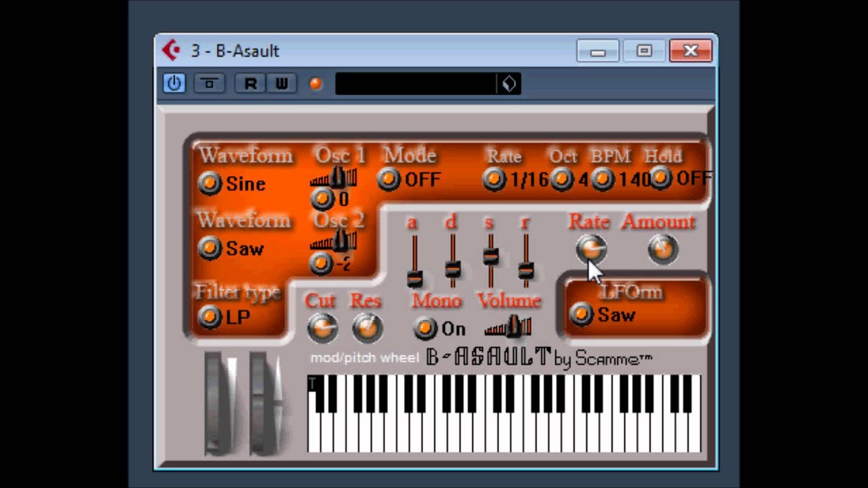The height and width of the screenshot is (488, 868).
Task: Click the Cubase logo in the title bar
Action: coord(172,50)
